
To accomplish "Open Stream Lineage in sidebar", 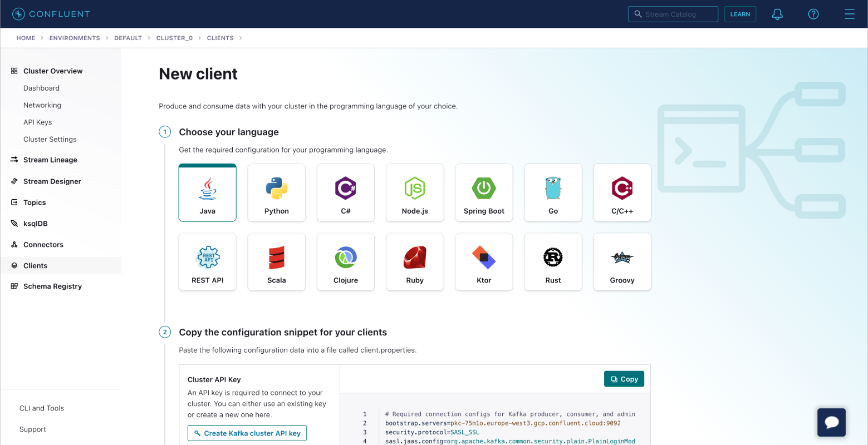I will point(50,160).
